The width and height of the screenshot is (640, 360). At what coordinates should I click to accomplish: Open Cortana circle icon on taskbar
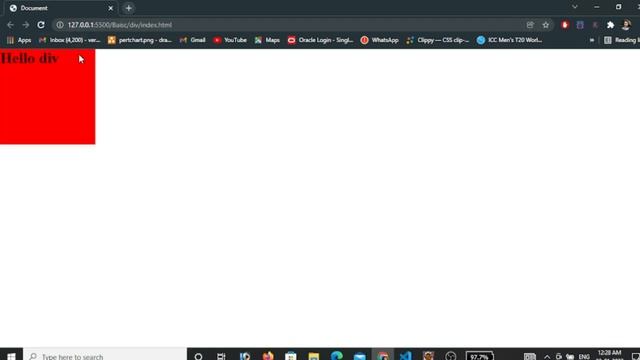coord(198,356)
